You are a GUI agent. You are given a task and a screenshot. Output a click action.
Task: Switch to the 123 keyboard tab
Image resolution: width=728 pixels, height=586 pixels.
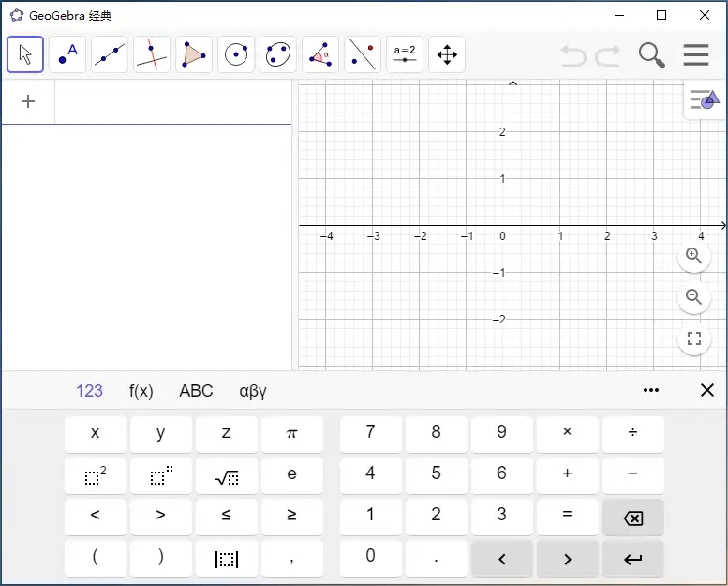[89, 391]
